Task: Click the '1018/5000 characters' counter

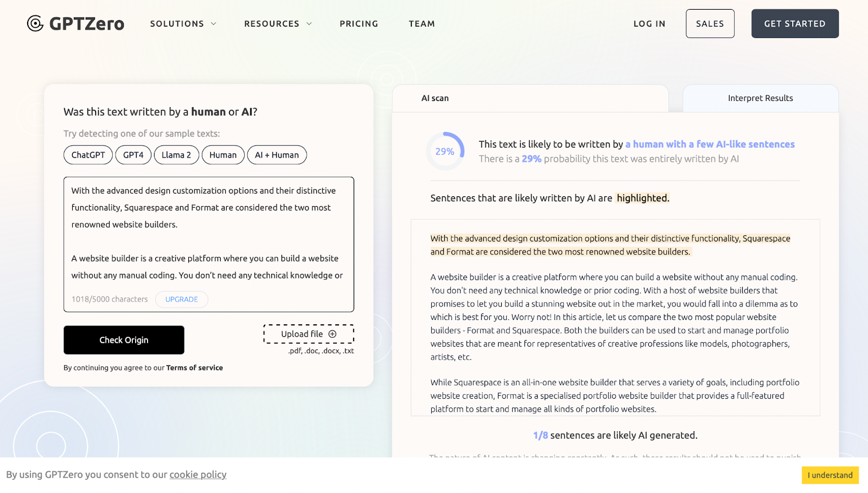Action: point(110,299)
